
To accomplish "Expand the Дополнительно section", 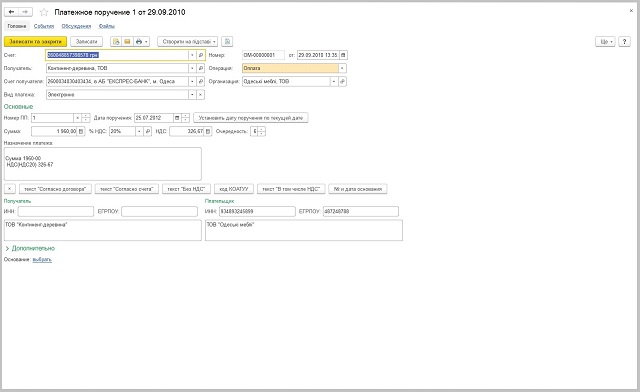I will coord(30,248).
